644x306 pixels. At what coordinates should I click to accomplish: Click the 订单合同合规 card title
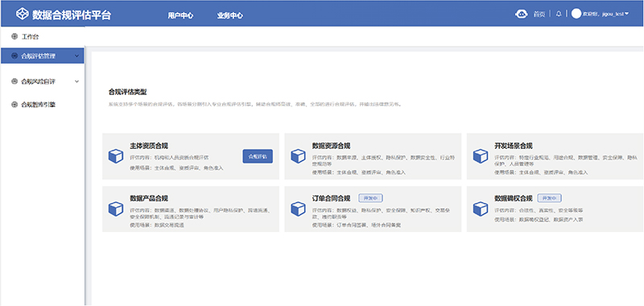331,198
